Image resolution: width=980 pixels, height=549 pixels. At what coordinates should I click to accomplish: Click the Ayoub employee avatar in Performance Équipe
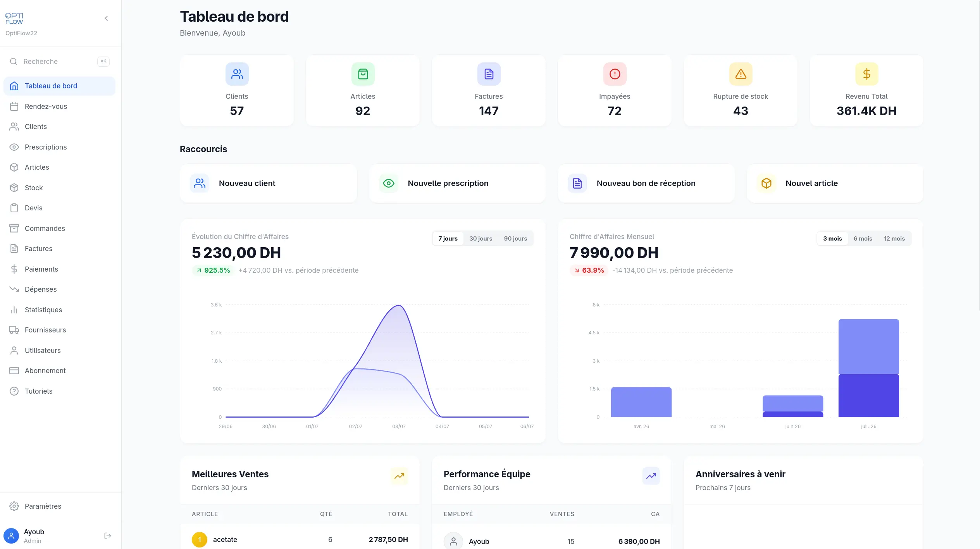(x=453, y=541)
